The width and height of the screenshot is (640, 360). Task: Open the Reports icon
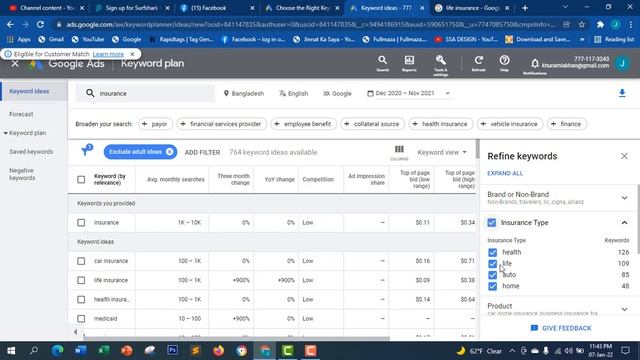[x=409, y=60]
